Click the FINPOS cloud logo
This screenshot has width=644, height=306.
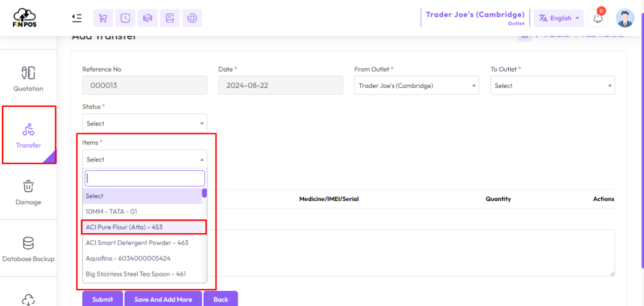(25, 17)
